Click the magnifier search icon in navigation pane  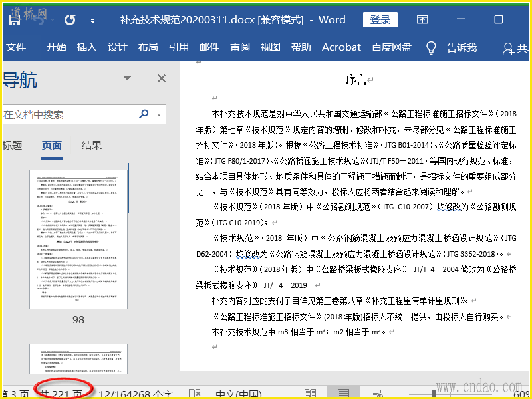click(144, 114)
